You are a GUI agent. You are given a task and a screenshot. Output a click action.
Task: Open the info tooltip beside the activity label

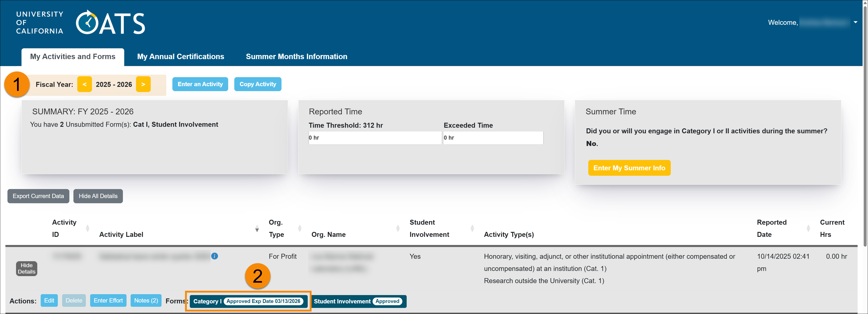coord(215,256)
